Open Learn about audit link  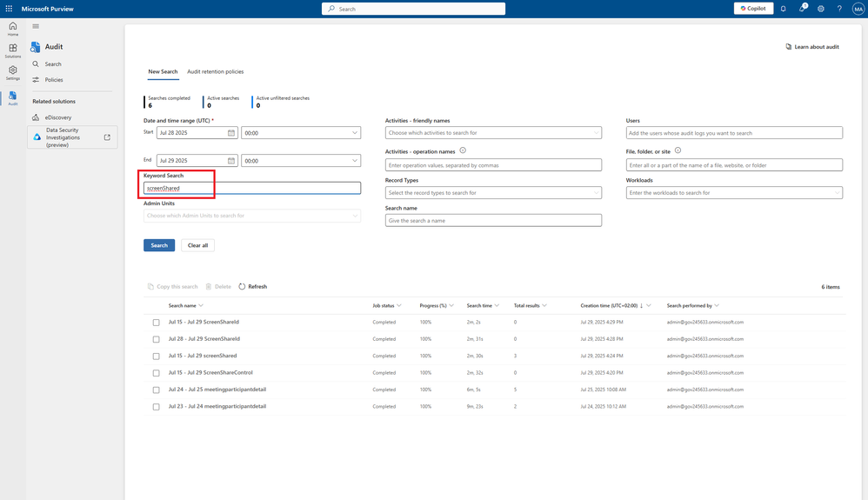(812, 47)
